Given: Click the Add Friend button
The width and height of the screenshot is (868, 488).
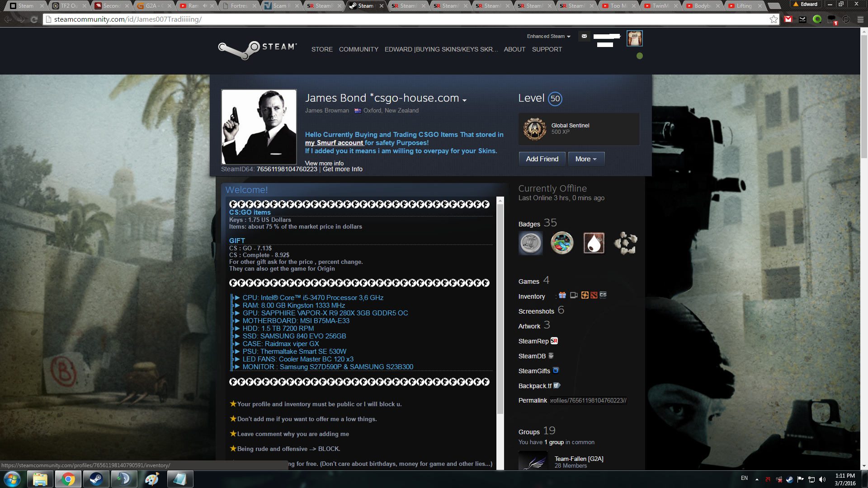Looking at the screenshot, I should click(542, 159).
